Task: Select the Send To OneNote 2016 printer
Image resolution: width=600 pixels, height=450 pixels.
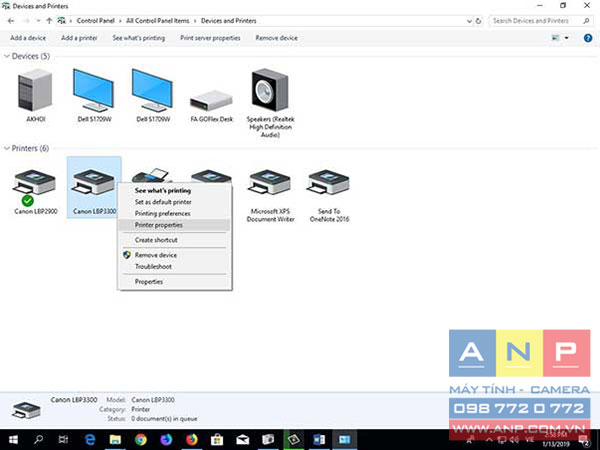Action: (x=329, y=182)
